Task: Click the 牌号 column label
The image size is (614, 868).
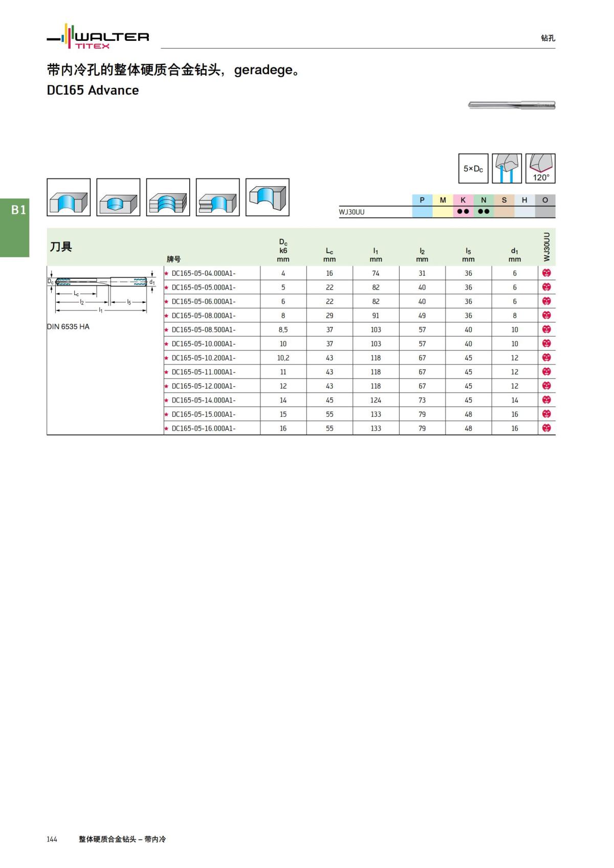Action: point(173,259)
